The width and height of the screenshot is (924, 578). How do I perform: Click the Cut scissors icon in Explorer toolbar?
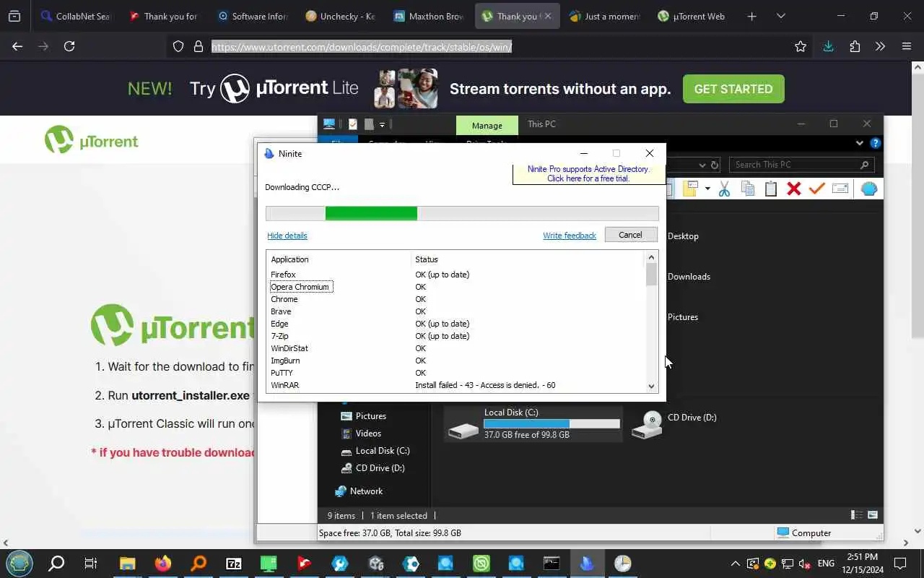(724, 189)
